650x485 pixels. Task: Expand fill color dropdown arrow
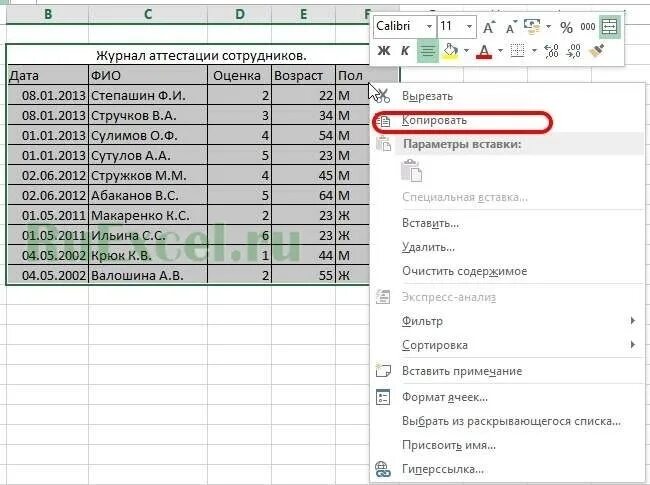[x=466, y=51]
